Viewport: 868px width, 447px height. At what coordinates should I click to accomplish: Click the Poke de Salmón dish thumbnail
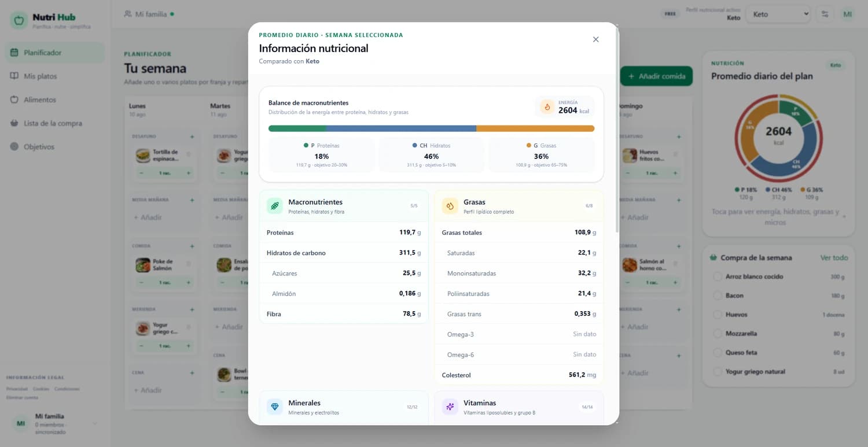[142, 265]
